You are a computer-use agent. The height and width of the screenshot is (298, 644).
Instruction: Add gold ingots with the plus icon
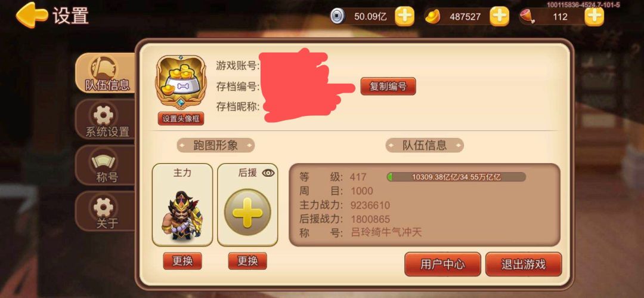pyautogui.click(x=500, y=17)
